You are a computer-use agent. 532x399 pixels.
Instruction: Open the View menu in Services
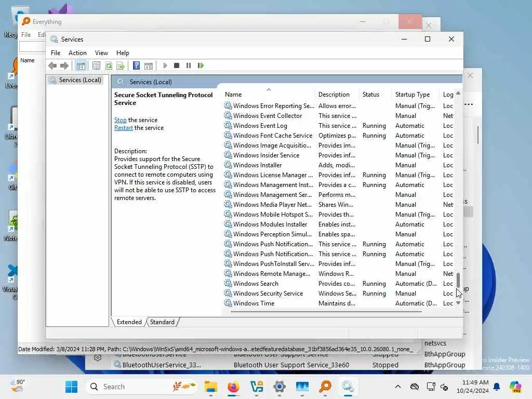coord(101,53)
